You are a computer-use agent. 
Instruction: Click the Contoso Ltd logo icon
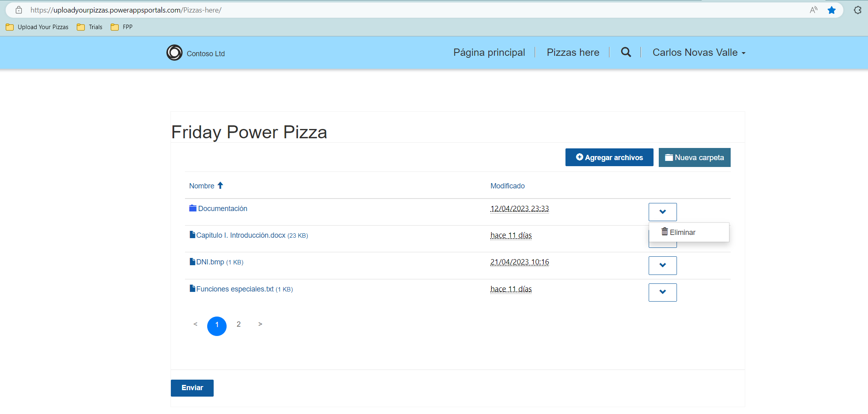(x=174, y=53)
